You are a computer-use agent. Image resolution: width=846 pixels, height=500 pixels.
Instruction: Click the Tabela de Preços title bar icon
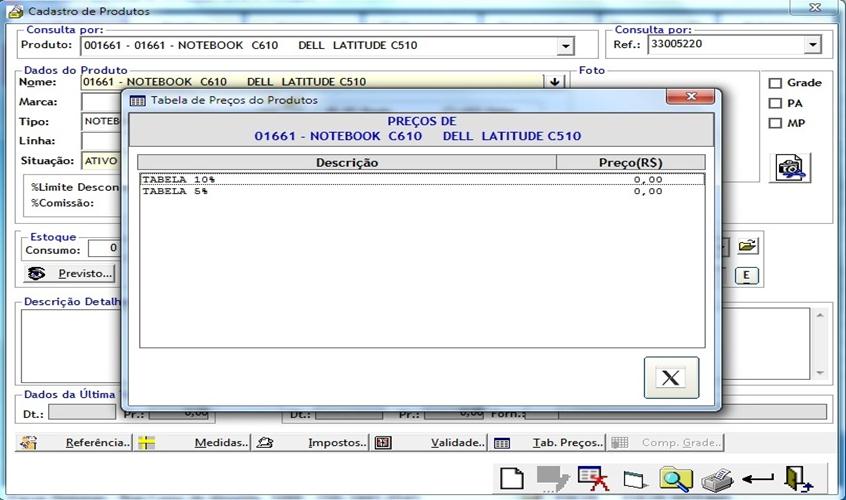[x=138, y=101]
